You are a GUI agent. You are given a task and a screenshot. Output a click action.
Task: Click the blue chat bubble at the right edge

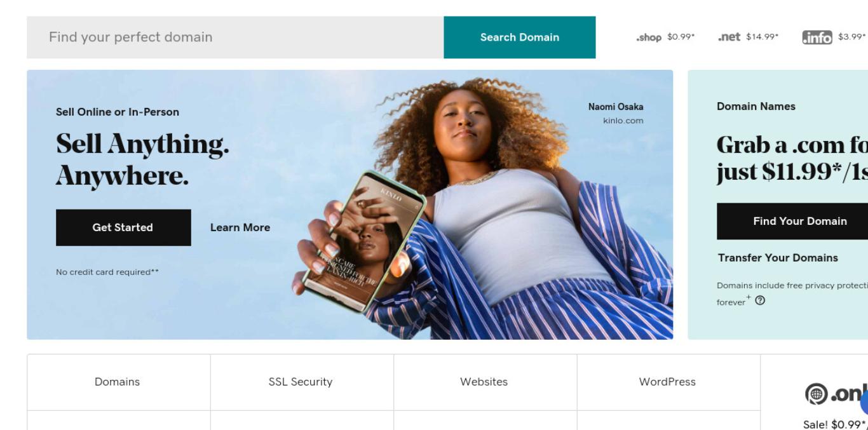(x=864, y=403)
